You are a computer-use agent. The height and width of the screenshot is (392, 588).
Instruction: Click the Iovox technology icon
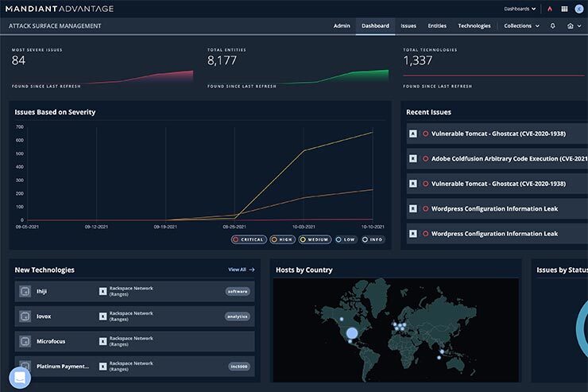[x=25, y=316]
